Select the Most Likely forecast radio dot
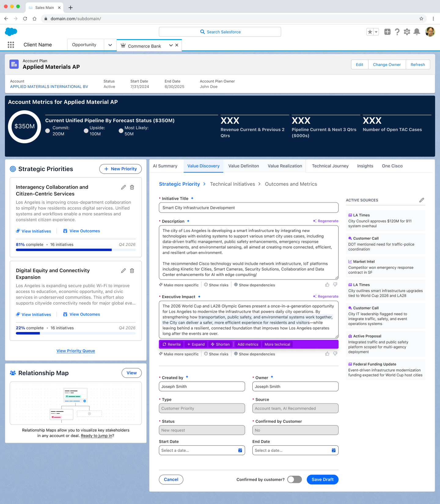440x504 pixels. pyautogui.click(x=121, y=131)
